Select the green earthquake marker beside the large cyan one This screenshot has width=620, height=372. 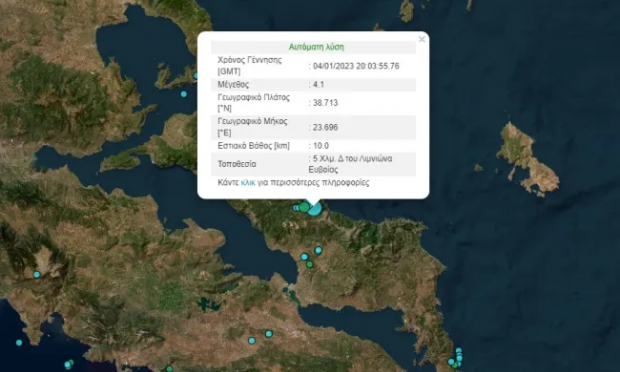tap(304, 207)
